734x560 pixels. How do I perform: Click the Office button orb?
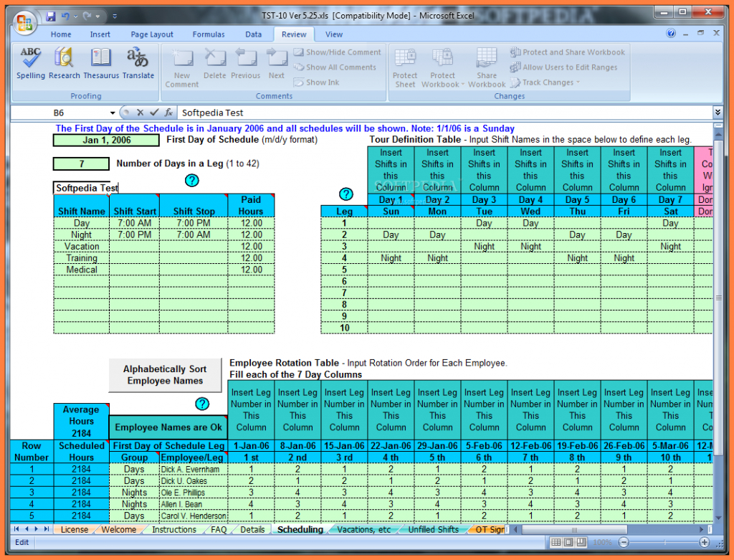tap(24, 22)
